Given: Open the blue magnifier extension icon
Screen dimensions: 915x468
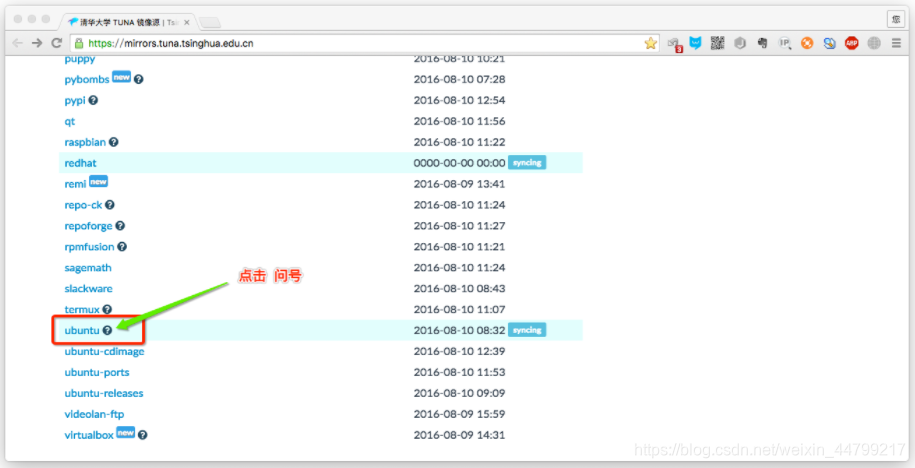Looking at the screenshot, I should point(829,43).
